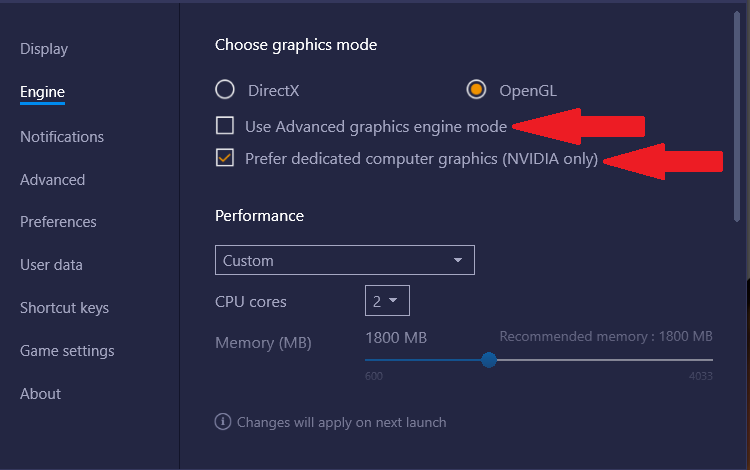Expand the CPU cores dropdown

[387, 301]
